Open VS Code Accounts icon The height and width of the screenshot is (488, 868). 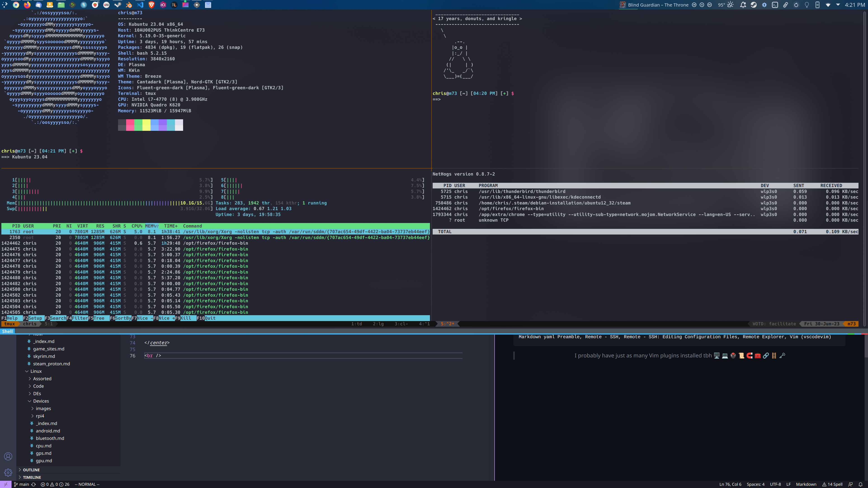pyautogui.click(x=8, y=456)
